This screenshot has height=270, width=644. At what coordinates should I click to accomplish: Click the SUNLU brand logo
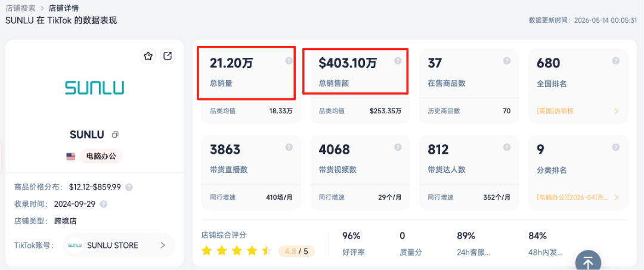(x=94, y=88)
